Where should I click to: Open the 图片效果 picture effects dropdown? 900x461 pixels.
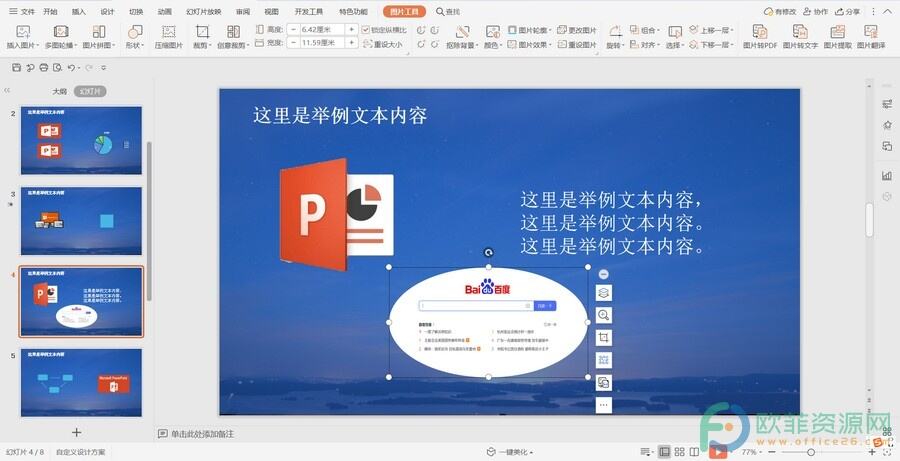point(530,44)
